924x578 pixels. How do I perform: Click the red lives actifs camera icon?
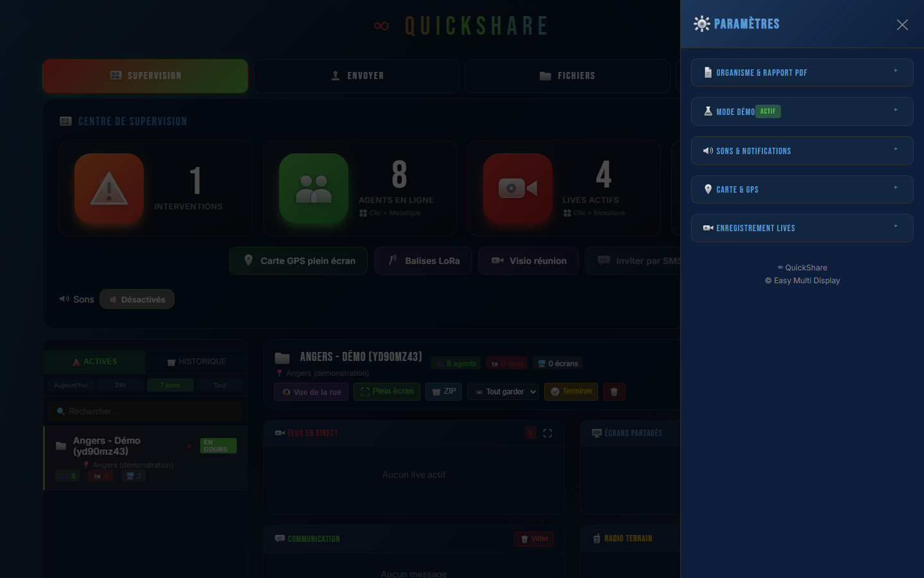pos(518,188)
